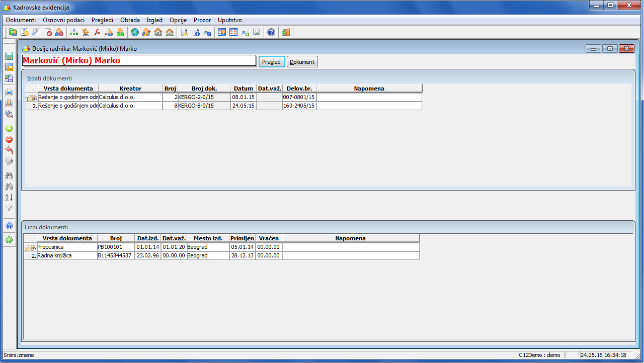
Task: Select the Radna knjižica row
Action: pos(221,255)
